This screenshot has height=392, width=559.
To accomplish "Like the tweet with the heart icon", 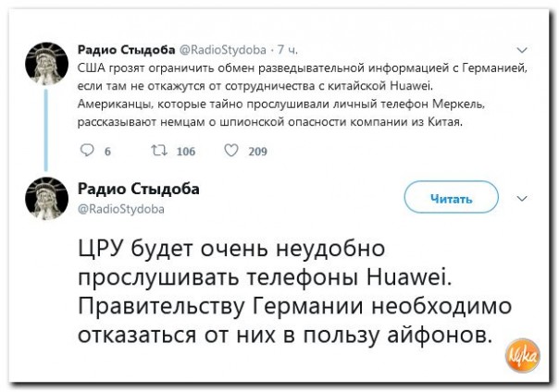I will pos(230,152).
